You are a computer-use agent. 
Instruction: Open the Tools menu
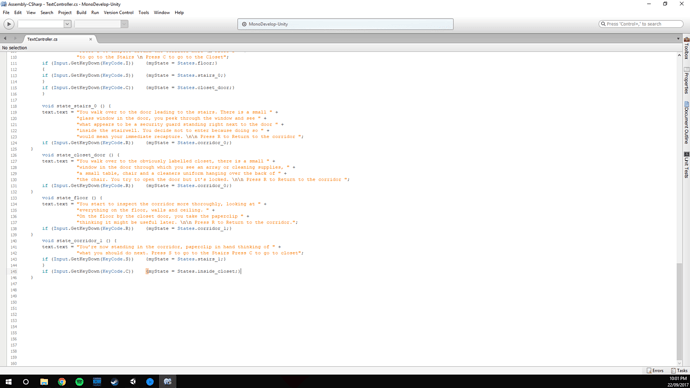click(x=143, y=13)
